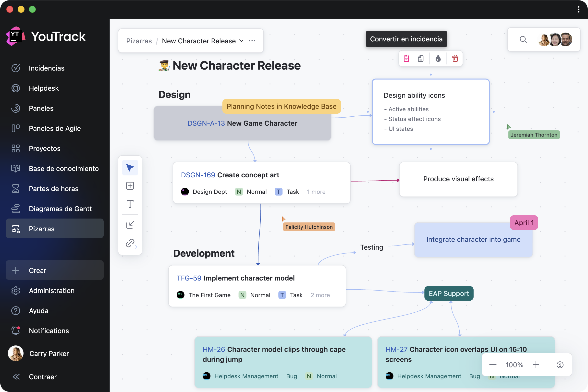Open board options three-dot menu
Image resolution: width=588 pixels, height=392 pixels.
coord(252,41)
